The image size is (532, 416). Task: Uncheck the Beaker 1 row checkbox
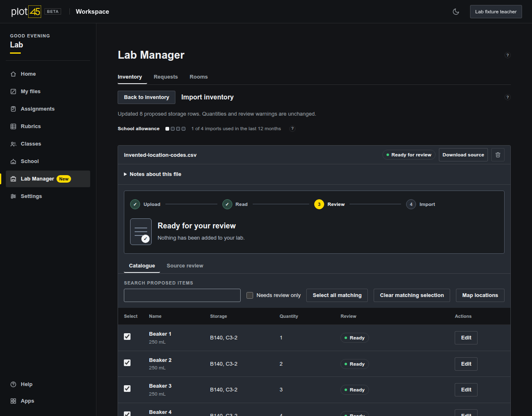[127, 337]
